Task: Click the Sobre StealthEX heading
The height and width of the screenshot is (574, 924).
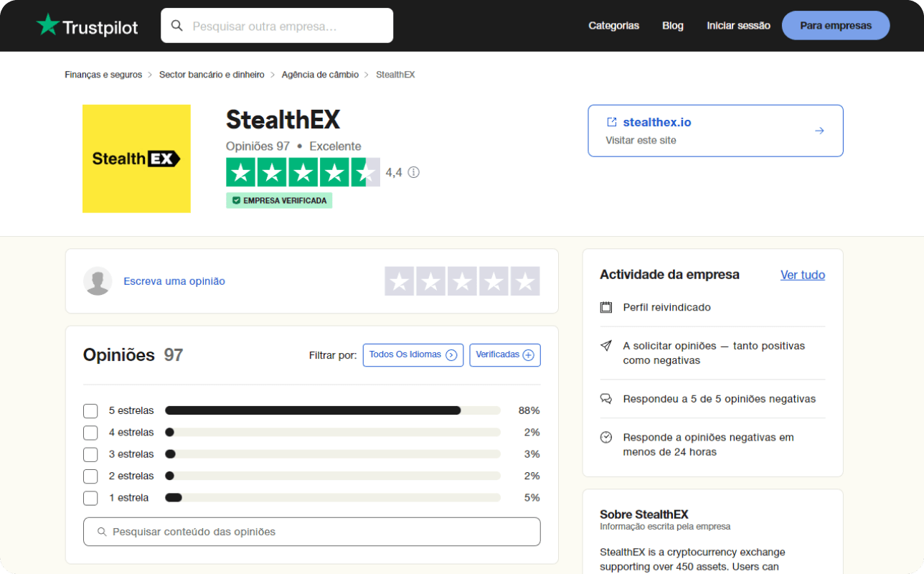Action: pyautogui.click(x=644, y=514)
